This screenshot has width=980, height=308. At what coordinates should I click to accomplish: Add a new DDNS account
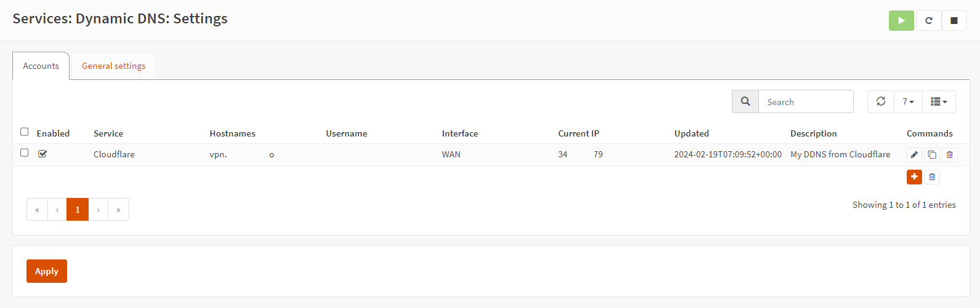(914, 177)
